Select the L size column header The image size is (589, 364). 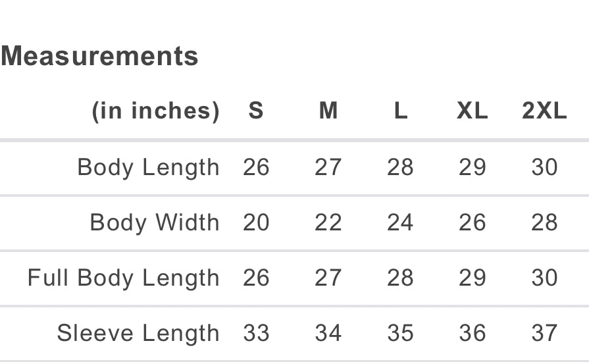click(400, 111)
